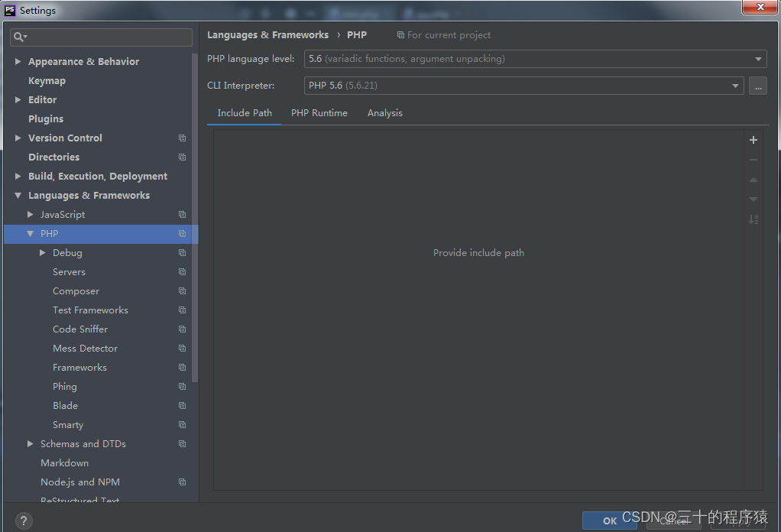
Task: Click project-level icon beside Frameworks
Action: pos(183,367)
